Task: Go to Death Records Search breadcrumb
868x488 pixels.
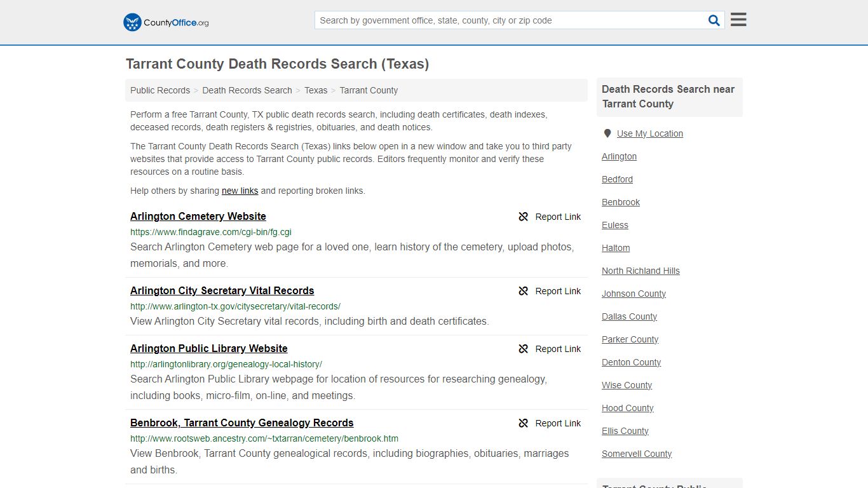Action: click(x=247, y=90)
